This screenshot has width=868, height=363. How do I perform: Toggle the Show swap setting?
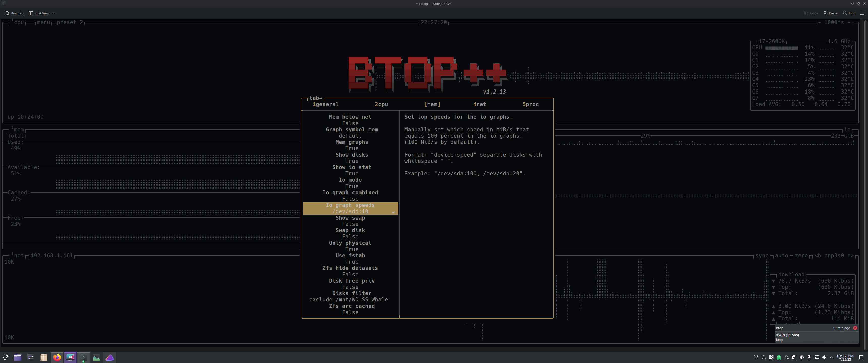tap(350, 218)
